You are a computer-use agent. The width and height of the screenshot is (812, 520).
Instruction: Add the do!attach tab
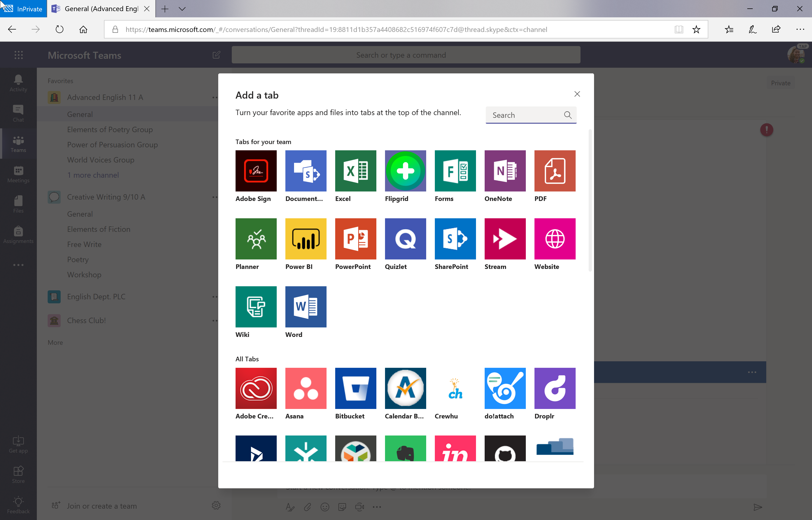click(505, 388)
